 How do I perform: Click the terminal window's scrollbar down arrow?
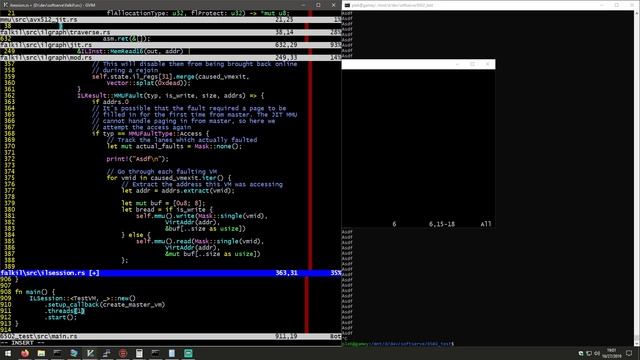click(x=637, y=344)
